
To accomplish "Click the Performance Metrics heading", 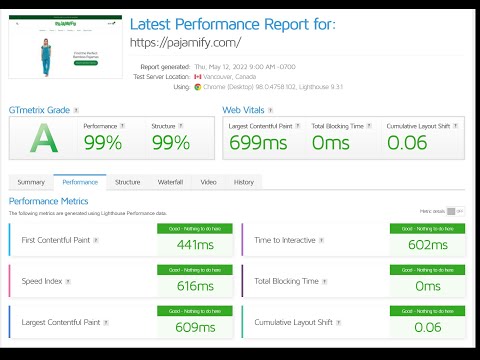I will (x=48, y=201).
